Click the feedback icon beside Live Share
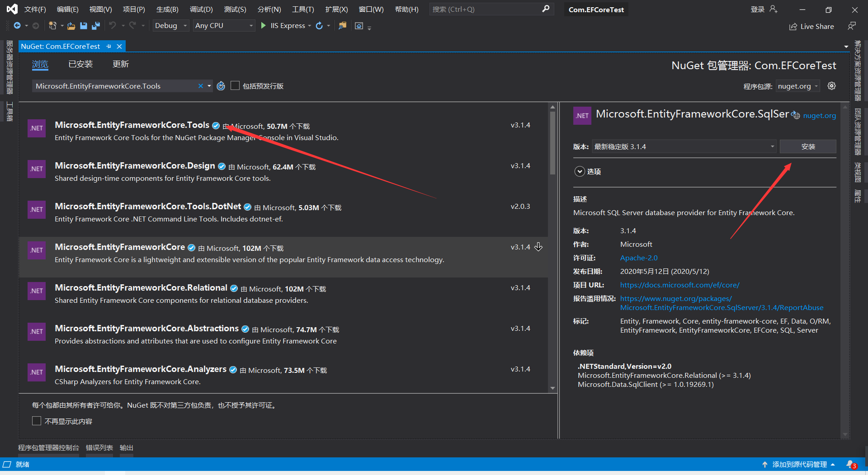The height and width of the screenshot is (475, 868). 852,26
